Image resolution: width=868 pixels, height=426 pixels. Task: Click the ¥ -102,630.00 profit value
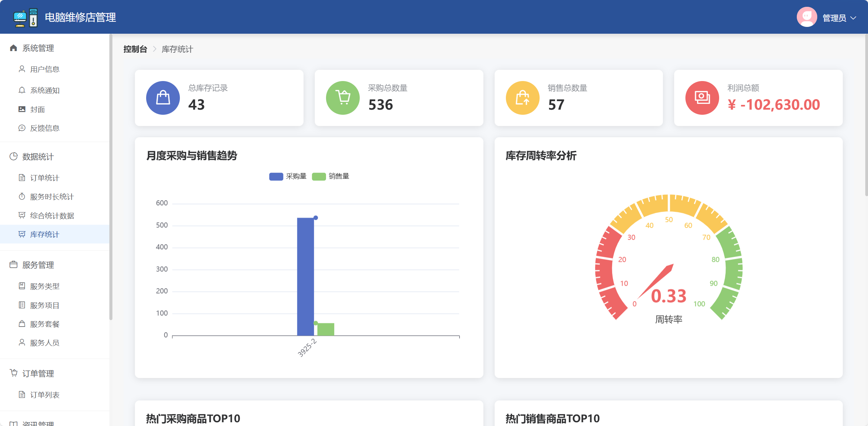pos(774,105)
